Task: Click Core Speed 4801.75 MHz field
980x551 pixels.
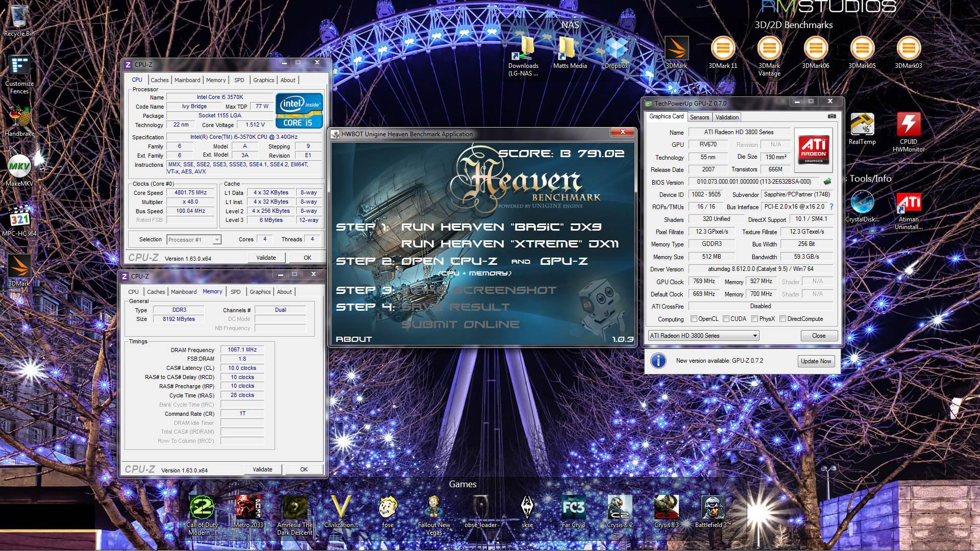Action: pos(190,193)
